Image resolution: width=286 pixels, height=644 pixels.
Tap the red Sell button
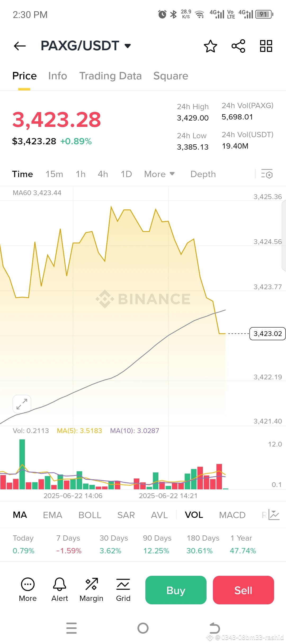pos(243,590)
